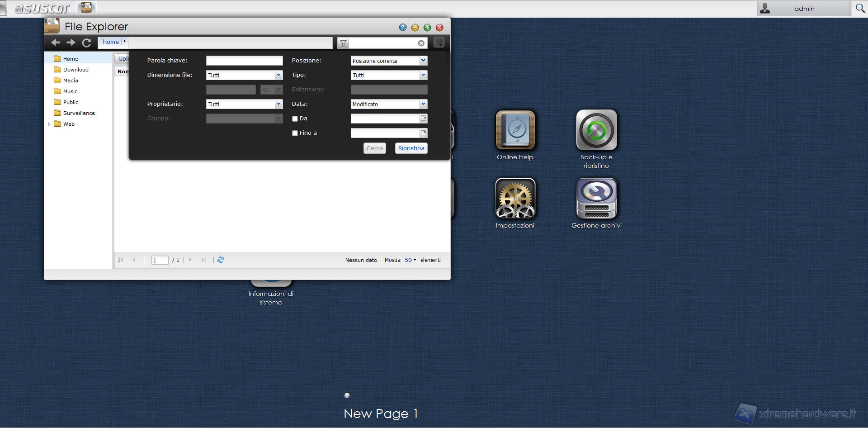The image size is (868, 428).
Task: Click the filter funnel icon
Action: pyautogui.click(x=343, y=43)
